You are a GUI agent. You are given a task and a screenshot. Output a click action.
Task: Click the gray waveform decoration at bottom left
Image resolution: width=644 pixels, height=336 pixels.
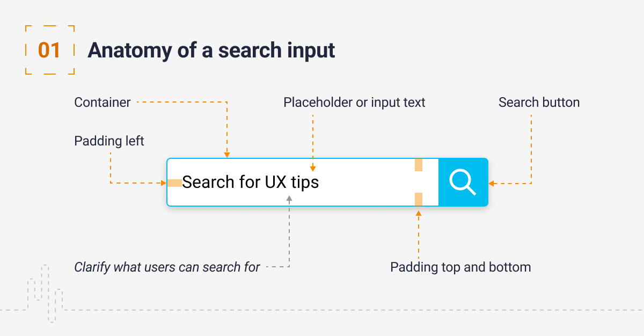[45, 293]
